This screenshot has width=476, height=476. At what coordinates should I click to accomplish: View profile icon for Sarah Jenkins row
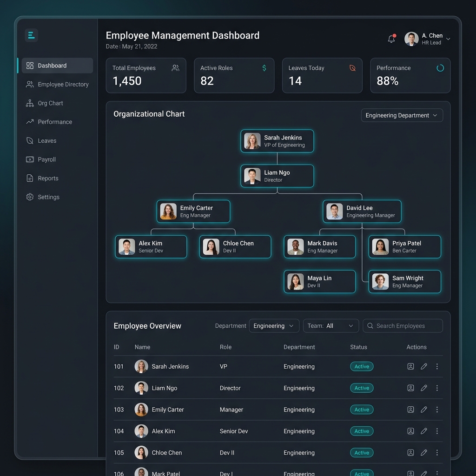(x=410, y=366)
